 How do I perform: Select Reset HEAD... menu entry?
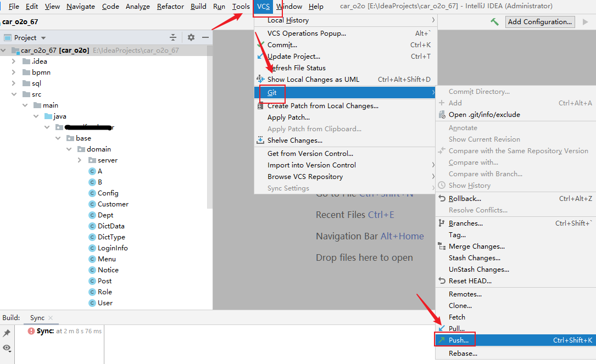click(x=515, y=281)
